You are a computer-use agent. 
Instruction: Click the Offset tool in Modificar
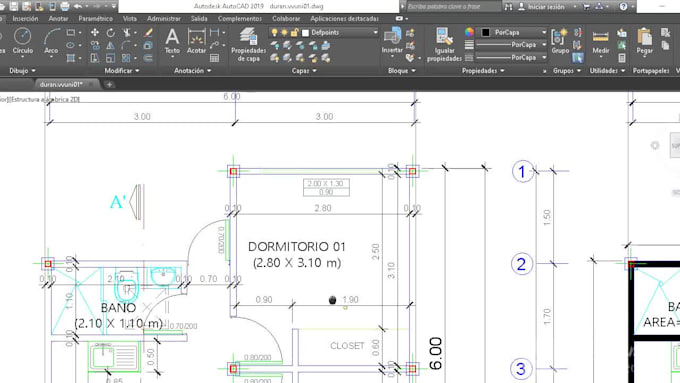[x=148, y=58]
